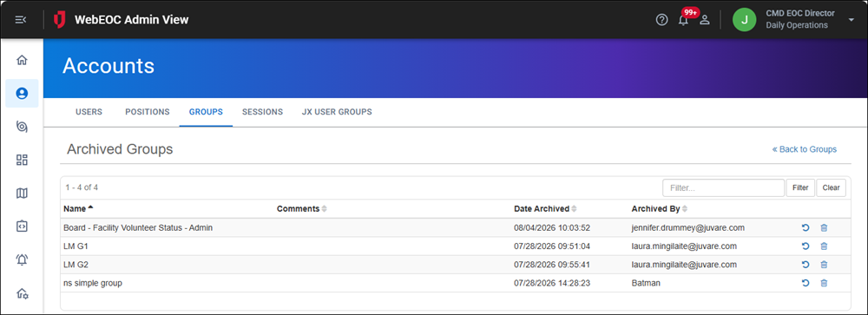Screen dimensions: 868x315
Task: Click the Juvare WebEOC logo
Action: click(x=59, y=20)
